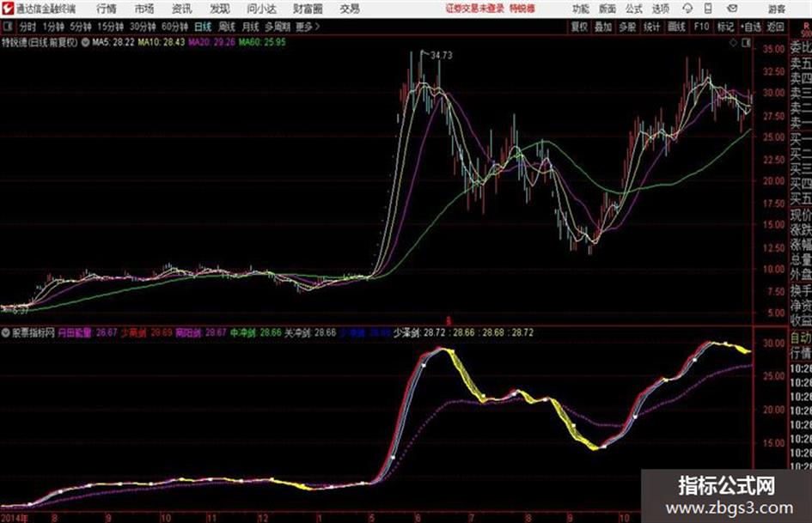This screenshot has height=523, width=812.
Task: Toggle the side panel icon left of 分时
Action: tap(7, 27)
